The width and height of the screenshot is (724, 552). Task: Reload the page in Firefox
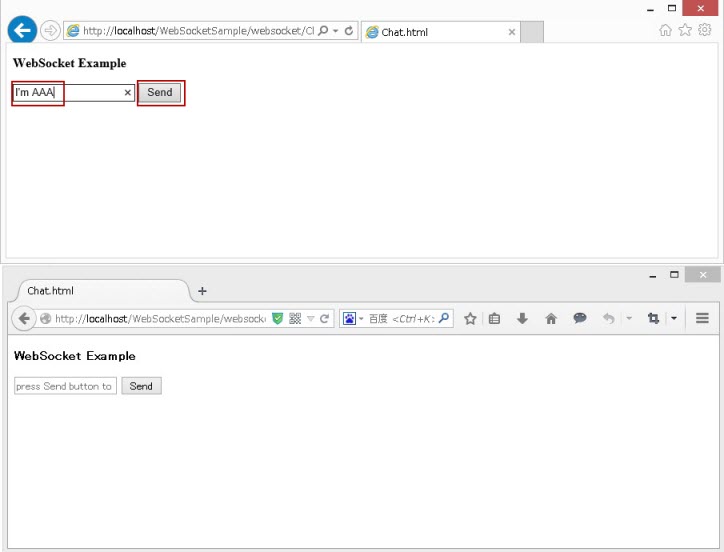pyautogui.click(x=325, y=319)
